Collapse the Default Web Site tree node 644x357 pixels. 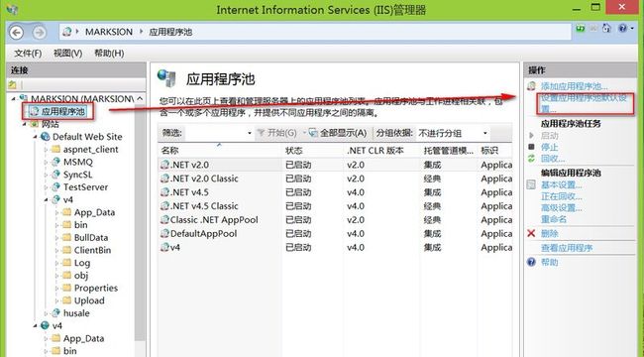[x=36, y=137]
